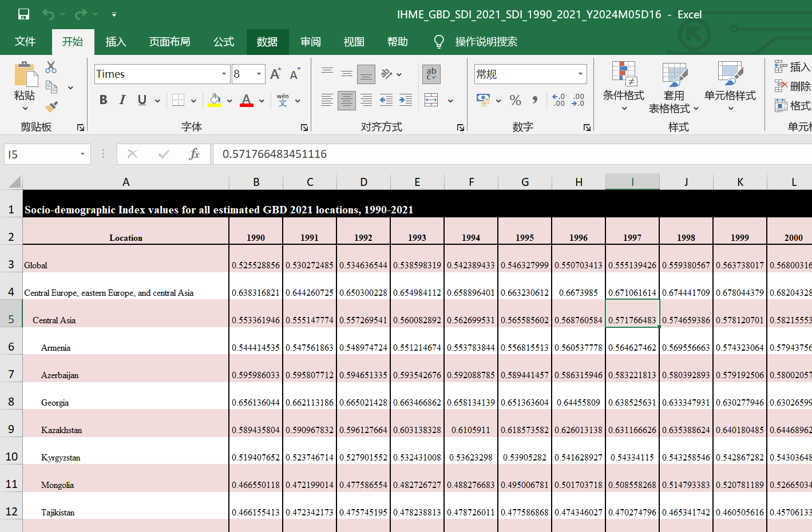812x532 pixels.
Task: Switch to the 插入 ribbon tab
Action: (x=116, y=42)
